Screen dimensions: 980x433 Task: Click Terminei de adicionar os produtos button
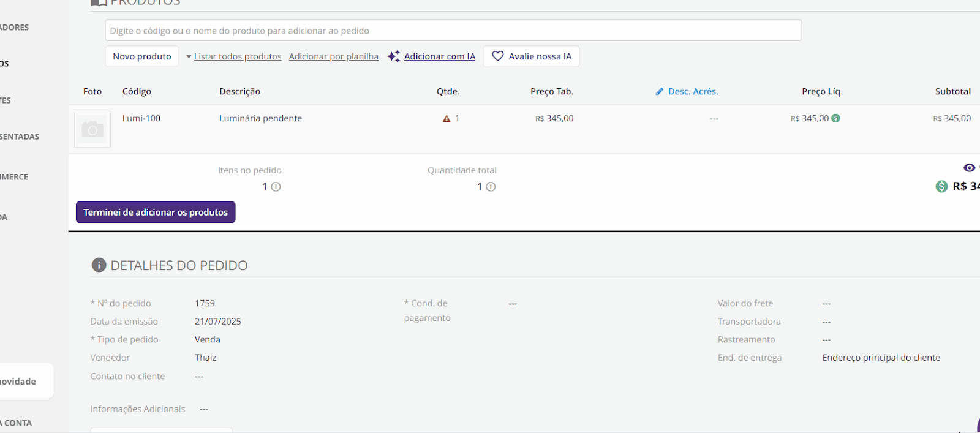[156, 213]
